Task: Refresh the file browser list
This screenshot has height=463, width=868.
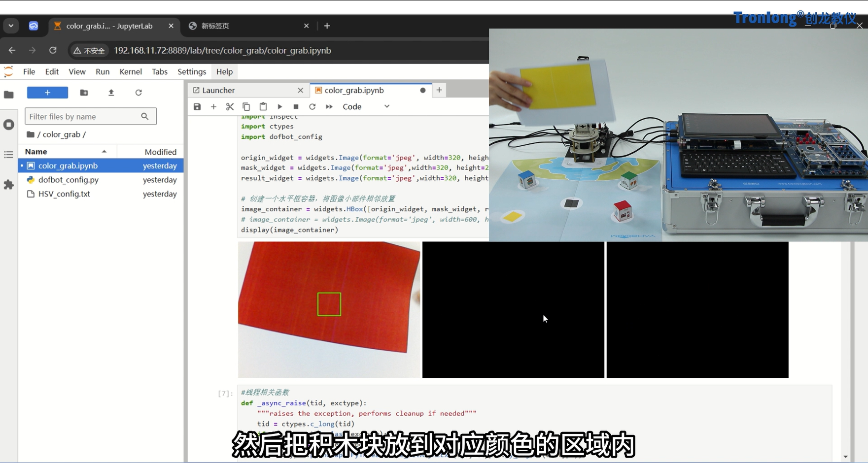Action: [139, 93]
